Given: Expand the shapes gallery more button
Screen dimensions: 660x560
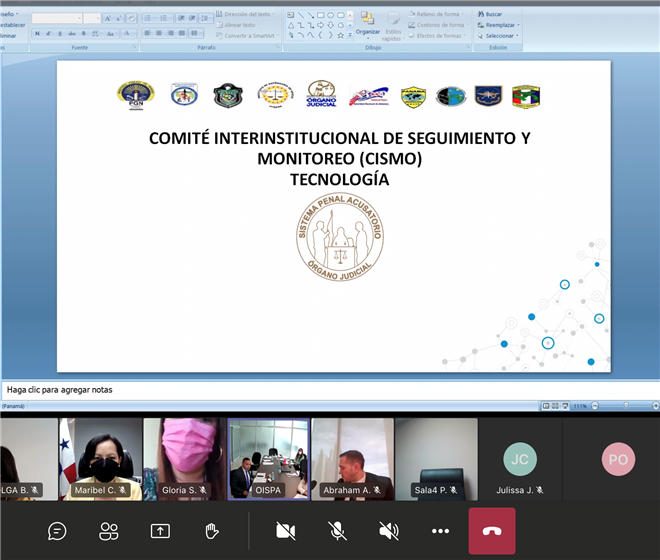Looking at the screenshot, I should click(350, 35).
